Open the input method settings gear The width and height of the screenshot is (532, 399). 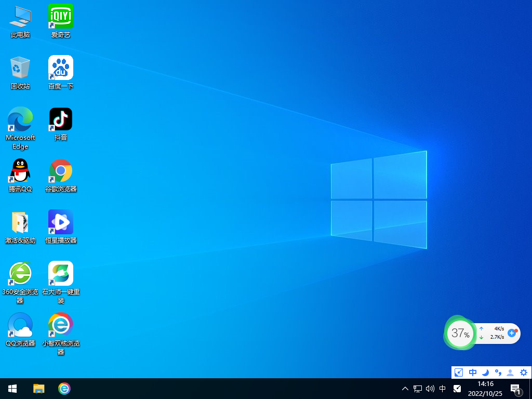(524, 373)
